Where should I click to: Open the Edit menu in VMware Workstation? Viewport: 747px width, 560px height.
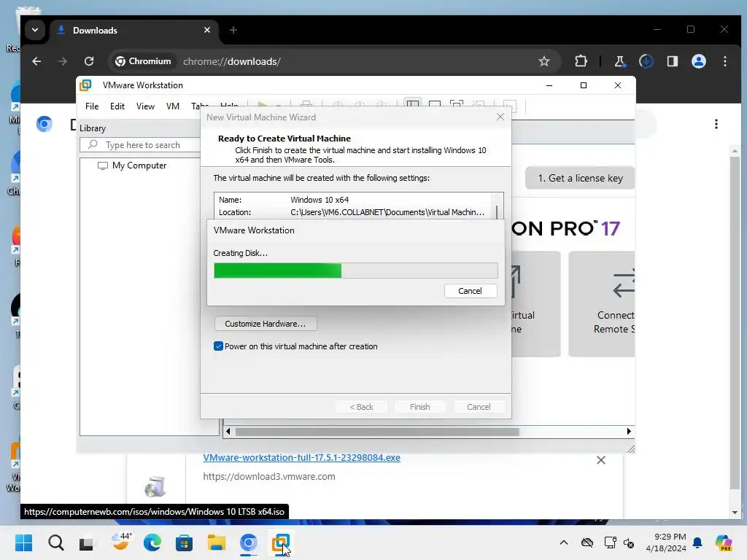pos(117,106)
